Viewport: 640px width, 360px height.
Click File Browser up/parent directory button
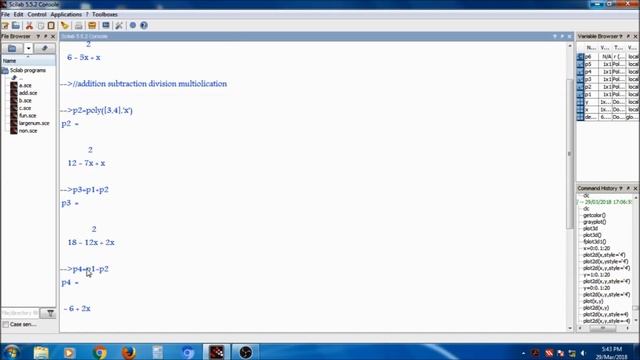pos(44,49)
